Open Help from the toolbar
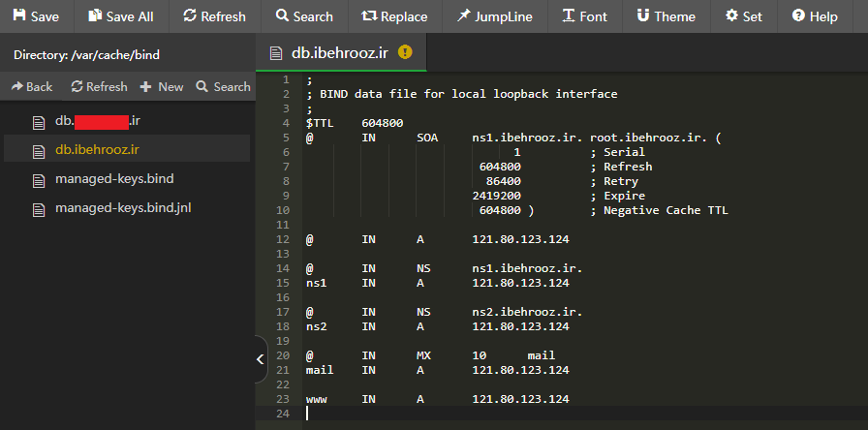This screenshot has height=430, width=868. [x=814, y=16]
